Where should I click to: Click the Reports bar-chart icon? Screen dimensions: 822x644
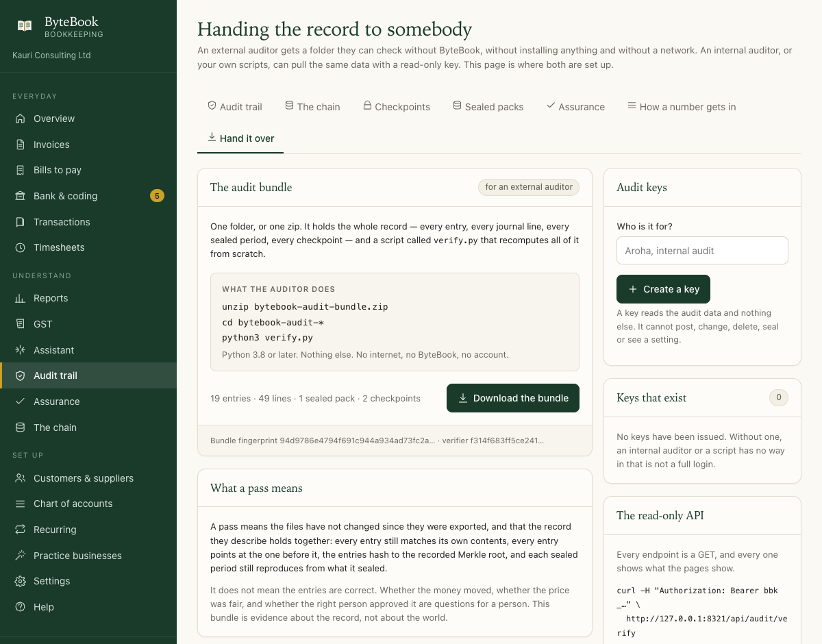(21, 298)
